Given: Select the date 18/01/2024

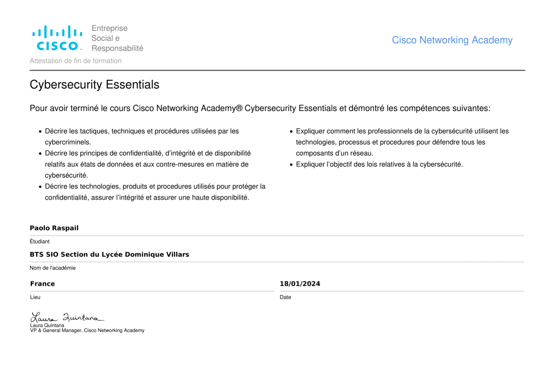Looking at the screenshot, I should (300, 284).
